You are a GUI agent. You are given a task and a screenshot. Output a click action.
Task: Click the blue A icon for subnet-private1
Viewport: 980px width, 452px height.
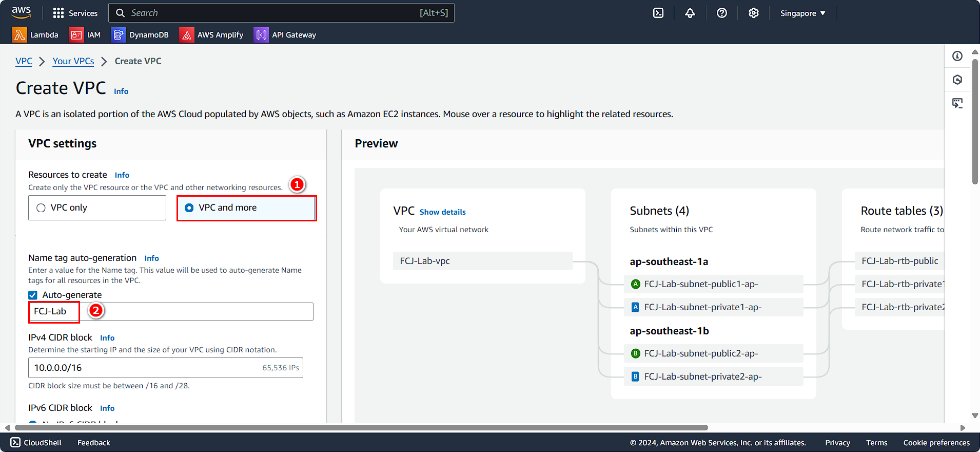pyautogui.click(x=635, y=307)
